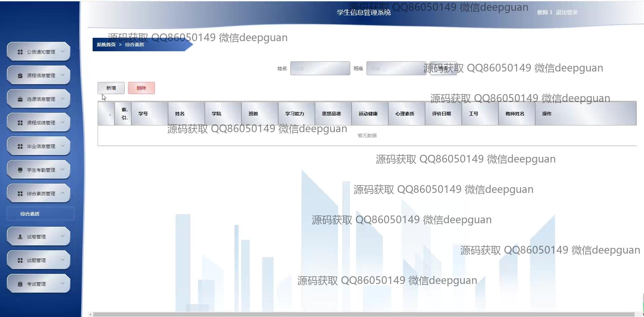The height and width of the screenshot is (317, 644).
Task: Open the 课程成绩管理 menu
Action: 39,122
